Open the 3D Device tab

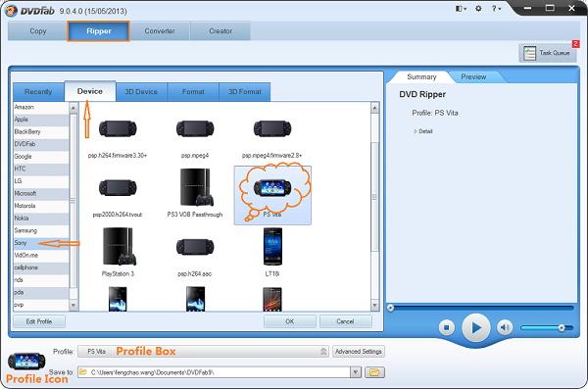pyautogui.click(x=141, y=92)
